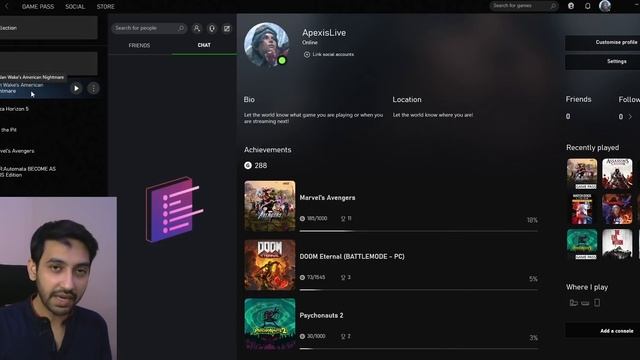Switch to the FRIENDS tab
Screen dimensions: 640x360
(139, 45)
